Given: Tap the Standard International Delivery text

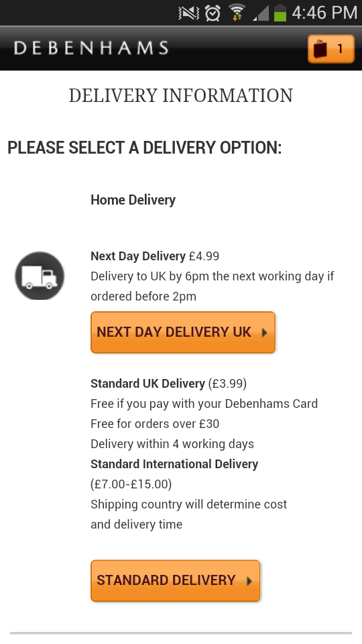Looking at the screenshot, I should coord(174,464).
